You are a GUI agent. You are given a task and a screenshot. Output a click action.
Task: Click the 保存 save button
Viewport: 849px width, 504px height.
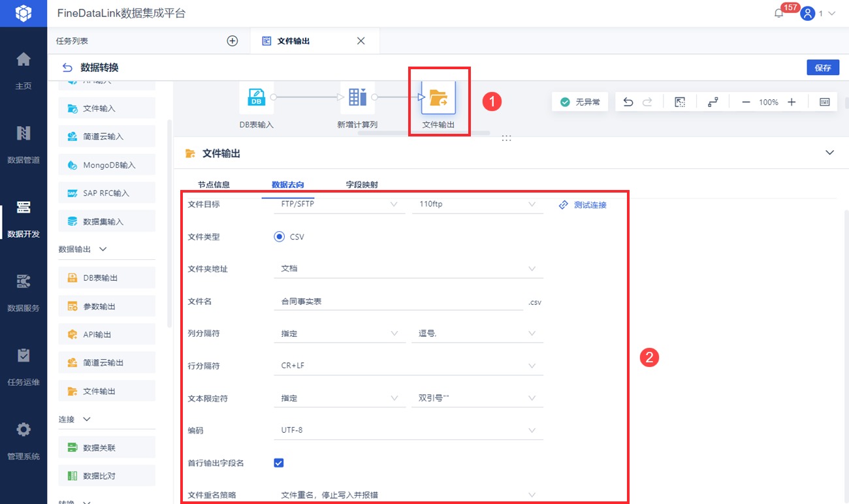pyautogui.click(x=823, y=68)
